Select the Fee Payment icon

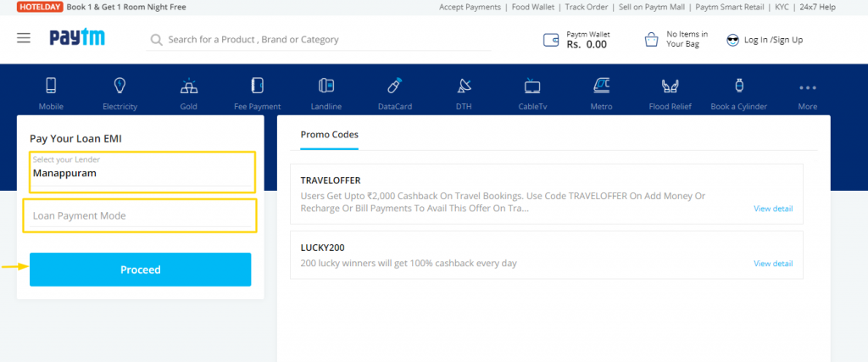coord(258,86)
